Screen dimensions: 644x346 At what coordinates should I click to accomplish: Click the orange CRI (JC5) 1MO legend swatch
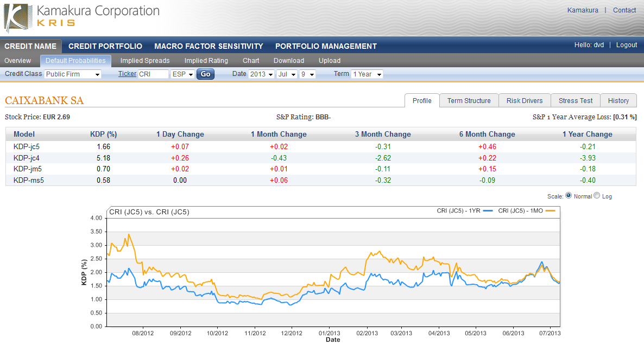point(551,210)
